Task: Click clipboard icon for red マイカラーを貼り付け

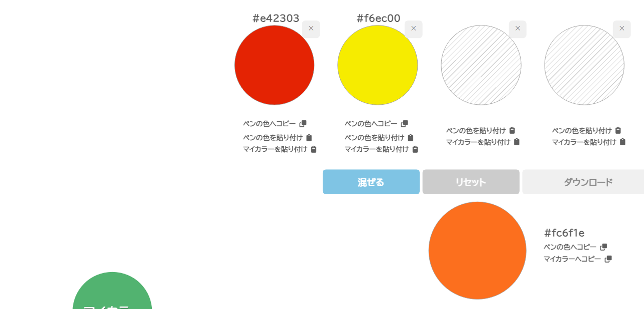Action: [313, 149]
